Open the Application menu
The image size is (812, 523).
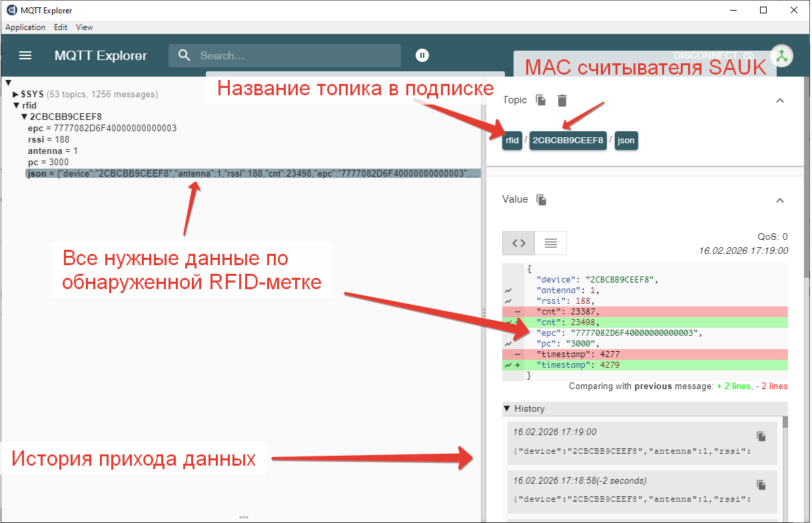[x=25, y=27]
